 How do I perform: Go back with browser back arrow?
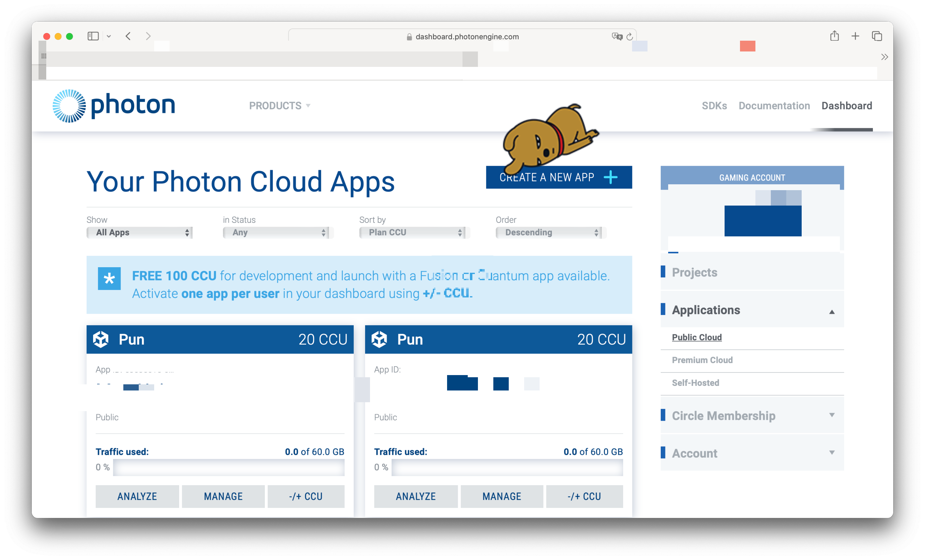pos(128,36)
